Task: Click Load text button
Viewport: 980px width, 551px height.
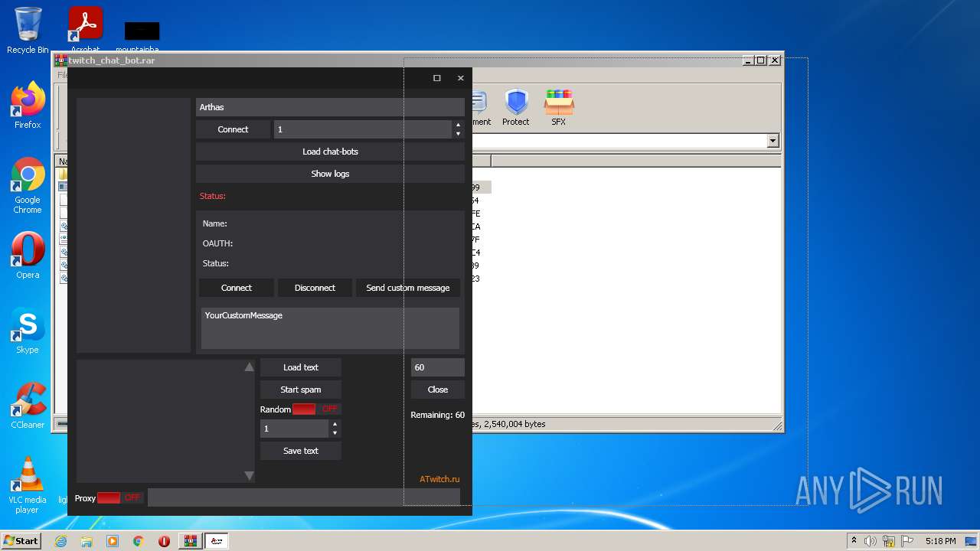Action: click(301, 367)
